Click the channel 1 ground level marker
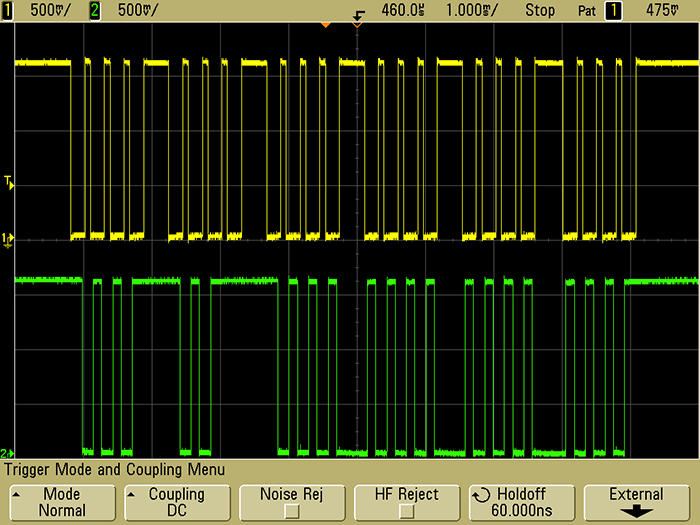700x525 pixels. [8, 239]
